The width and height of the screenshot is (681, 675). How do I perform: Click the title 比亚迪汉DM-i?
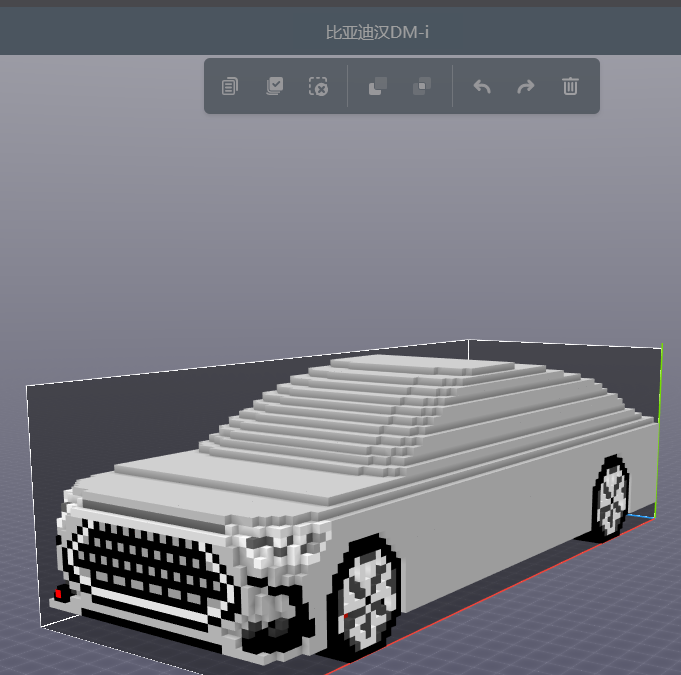377,33
